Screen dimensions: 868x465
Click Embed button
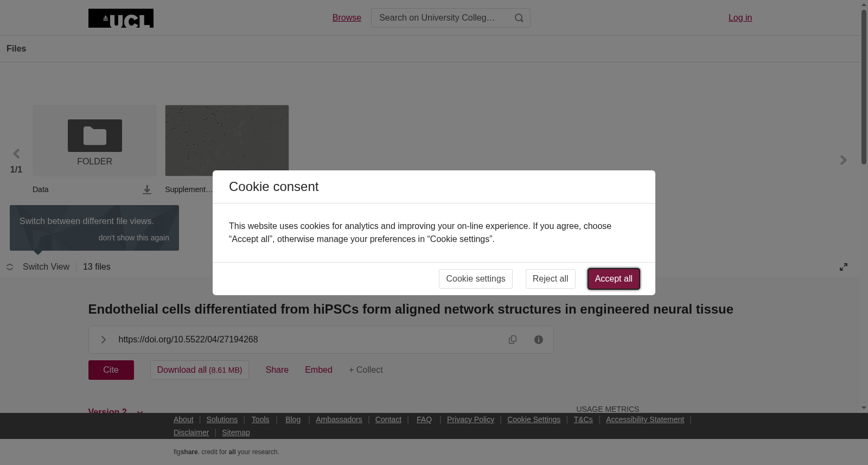[x=318, y=370]
